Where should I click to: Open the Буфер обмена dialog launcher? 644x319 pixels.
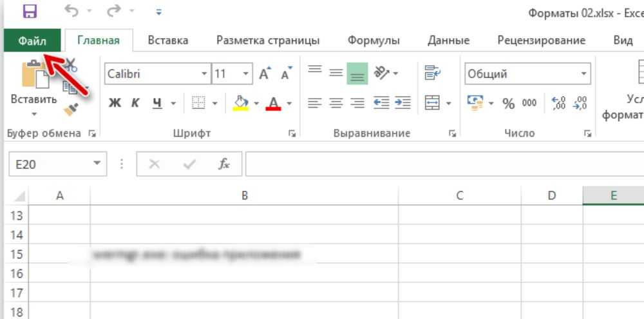[x=92, y=133]
